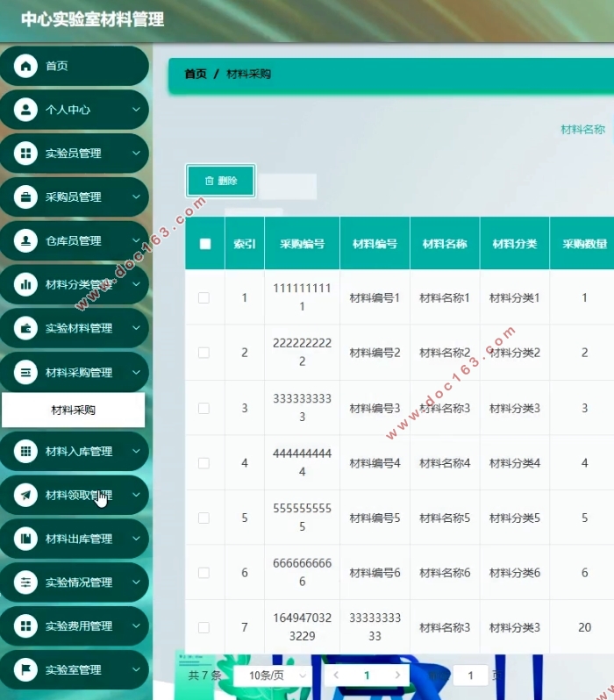The width and height of the screenshot is (614, 700).
Task: Click the briefcase icon for 采购员管理
Action: click(25, 196)
